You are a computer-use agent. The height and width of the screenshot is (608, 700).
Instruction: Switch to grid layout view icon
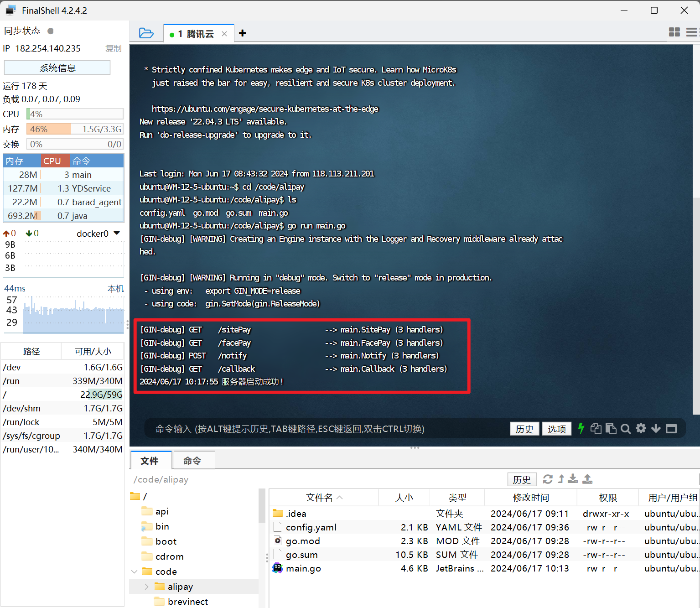[x=674, y=32]
